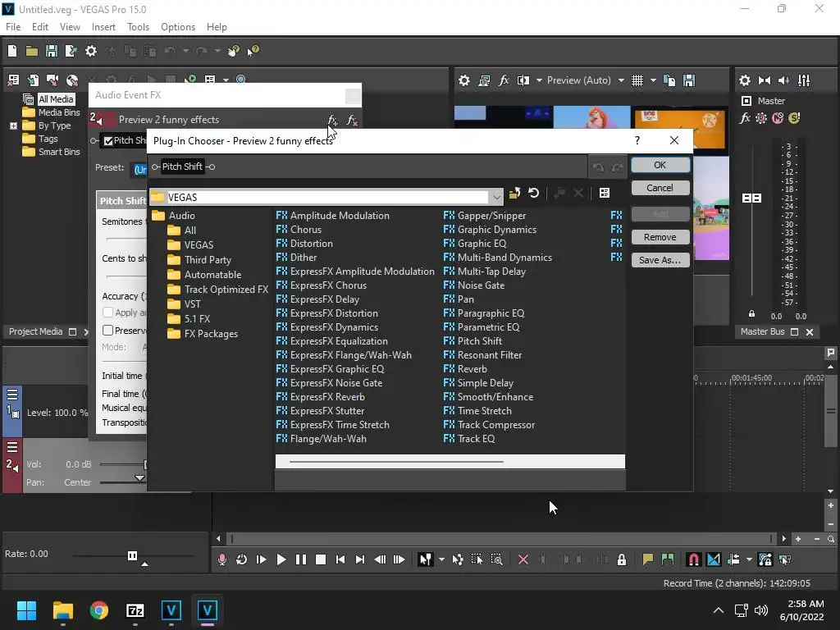The width and height of the screenshot is (840, 630).
Task: Click OK in Plug-In Chooser
Action: coord(660,165)
